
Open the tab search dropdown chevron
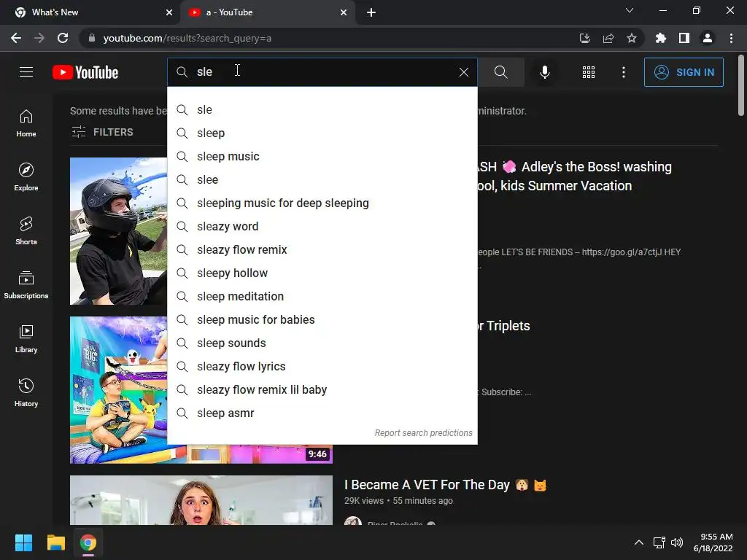[x=630, y=10]
